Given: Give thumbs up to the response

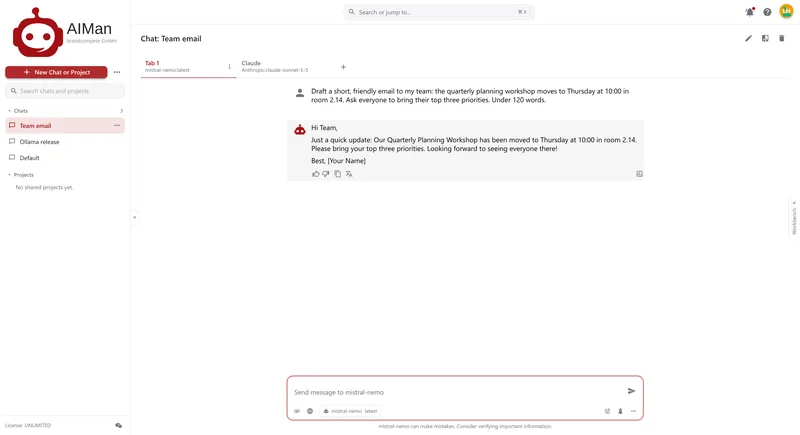Looking at the screenshot, I should 315,174.
